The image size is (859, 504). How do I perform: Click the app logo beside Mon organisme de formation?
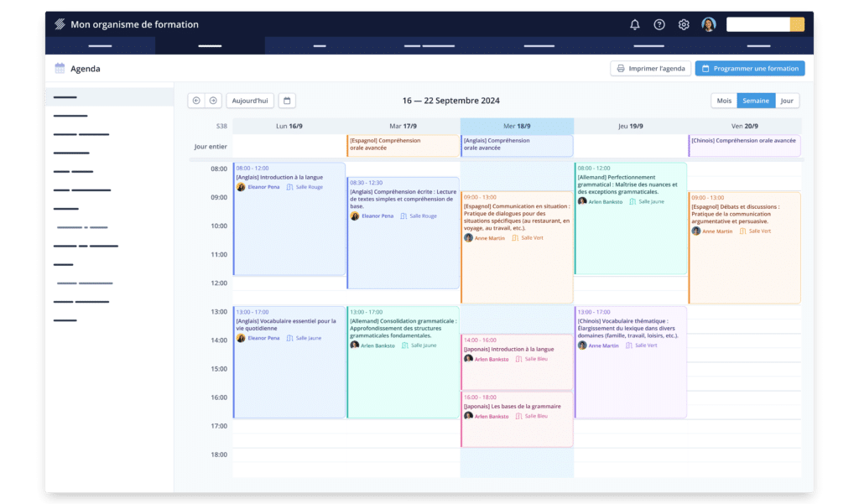pyautogui.click(x=60, y=24)
